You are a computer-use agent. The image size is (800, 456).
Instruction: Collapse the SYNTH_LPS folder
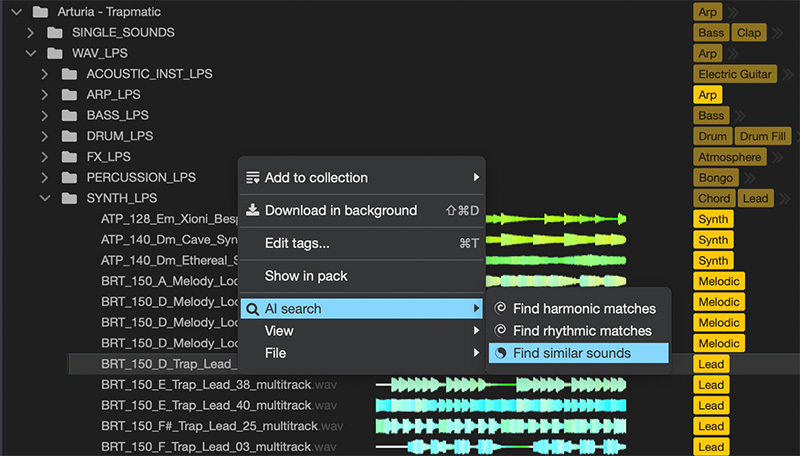(x=44, y=198)
